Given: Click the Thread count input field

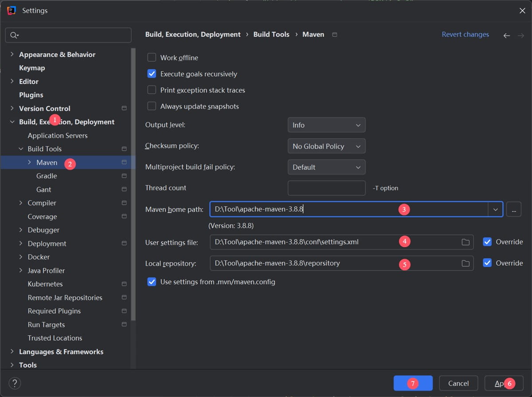Looking at the screenshot, I should pos(327,188).
